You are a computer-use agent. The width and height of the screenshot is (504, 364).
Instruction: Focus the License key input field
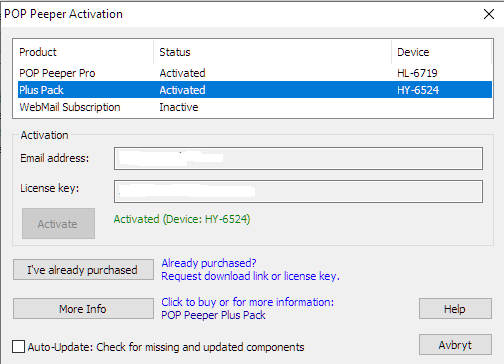point(298,191)
